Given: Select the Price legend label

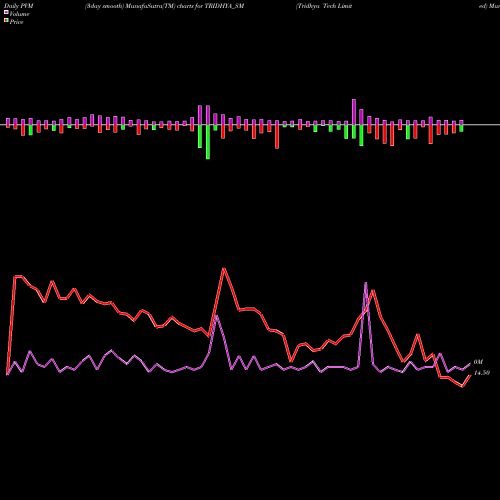Looking at the screenshot, I should point(16,22).
